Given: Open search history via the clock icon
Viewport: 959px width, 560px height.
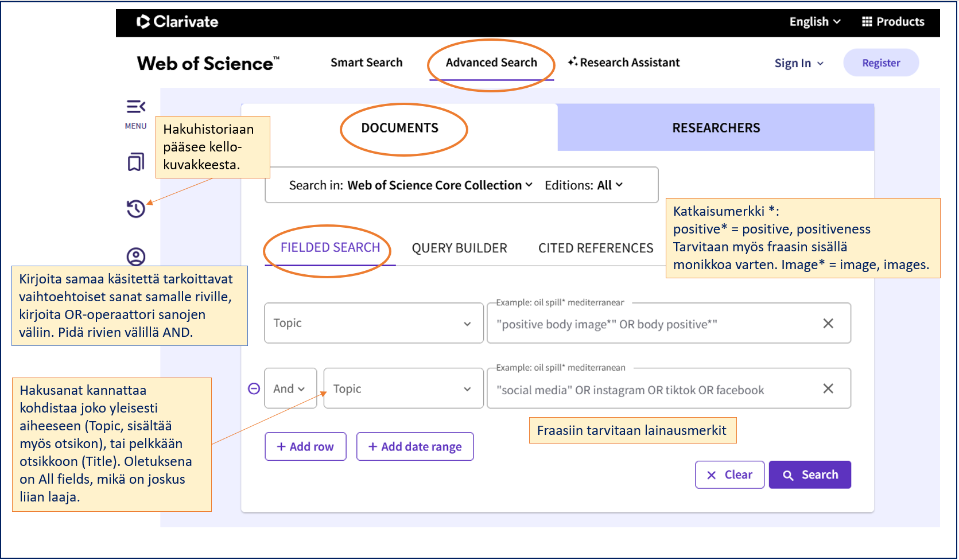Looking at the screenshot, I should click(x=135, y=209).
